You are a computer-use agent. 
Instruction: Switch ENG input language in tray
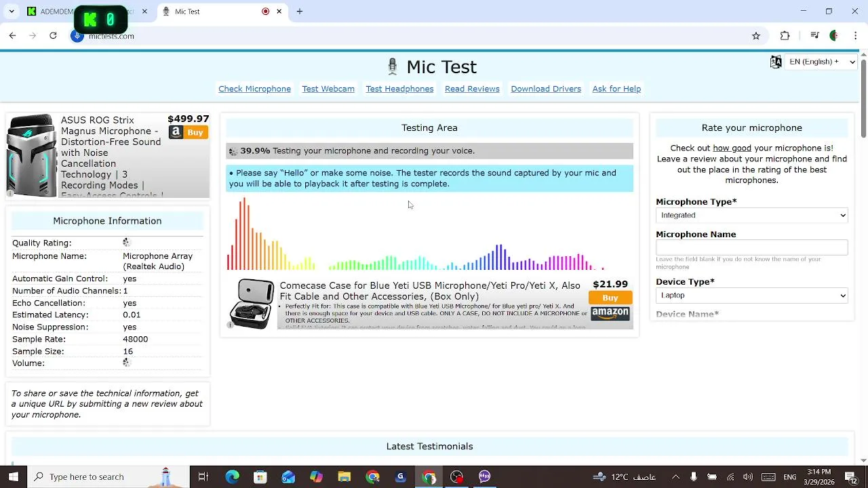[x=790, y=476]
